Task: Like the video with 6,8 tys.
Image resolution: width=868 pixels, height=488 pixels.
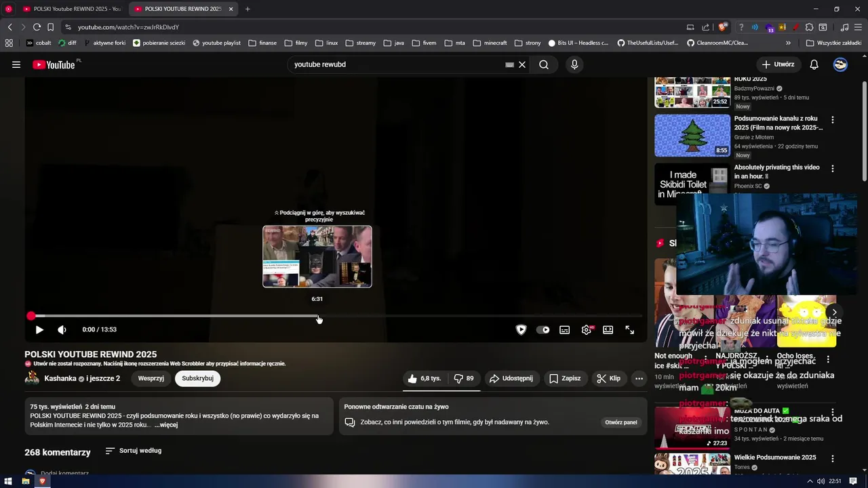Action: 425,378
